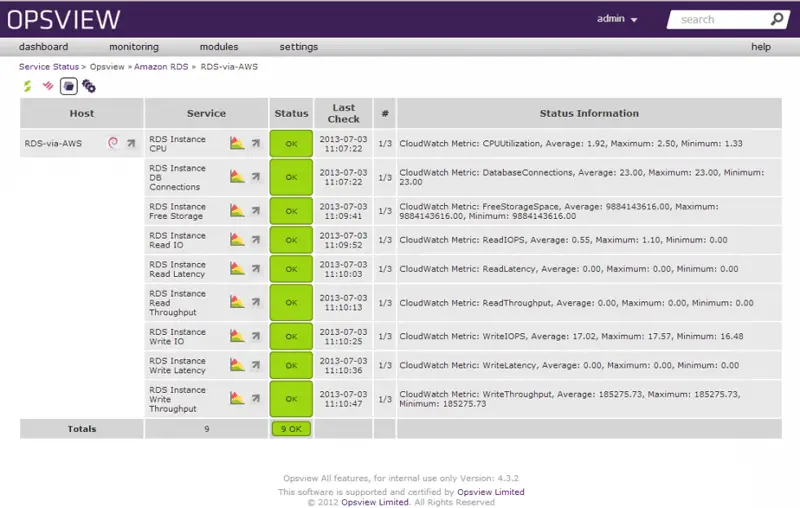The width and height of the screenshot is (800, 508).
Task: Open the settings menu
Action: 298,46
